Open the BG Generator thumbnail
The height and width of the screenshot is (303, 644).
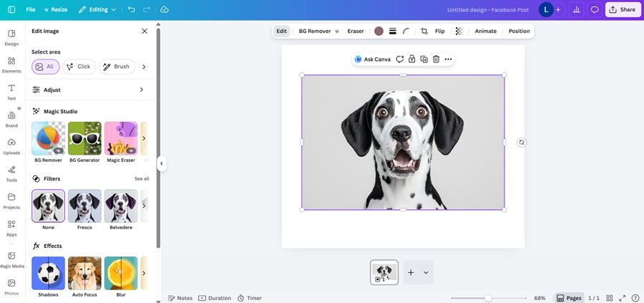(84, 138)
